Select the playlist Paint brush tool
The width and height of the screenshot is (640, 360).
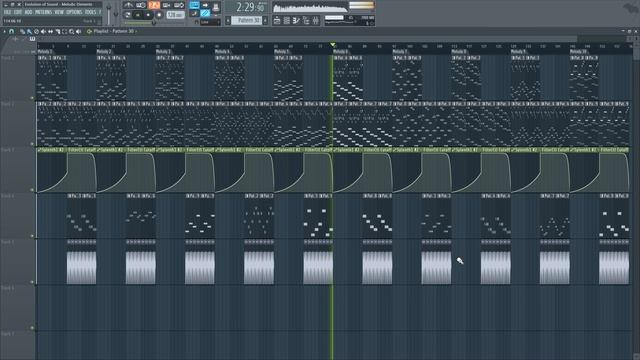tap(29, 31)
